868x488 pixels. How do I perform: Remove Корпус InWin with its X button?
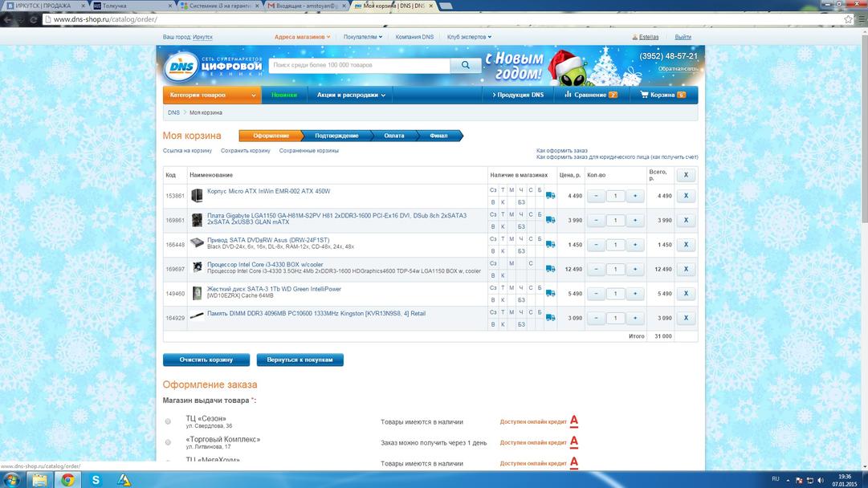(686, 196)
